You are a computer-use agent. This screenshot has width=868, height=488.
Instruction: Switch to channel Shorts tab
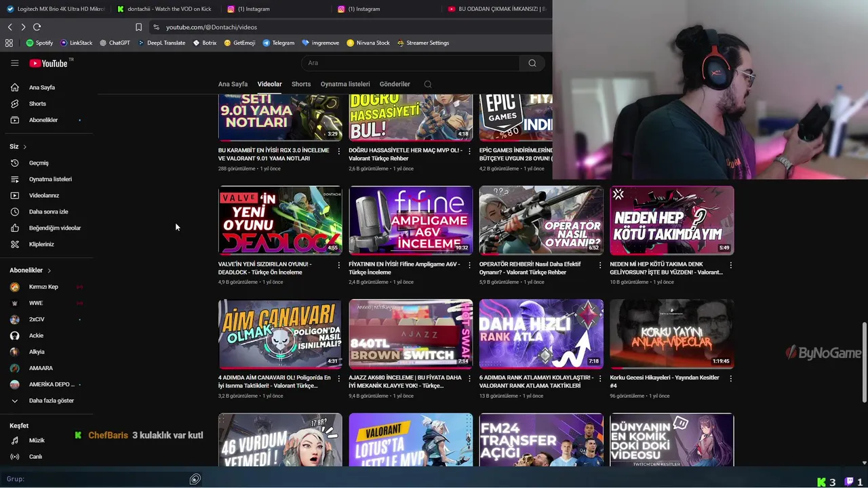coord(301,84)
